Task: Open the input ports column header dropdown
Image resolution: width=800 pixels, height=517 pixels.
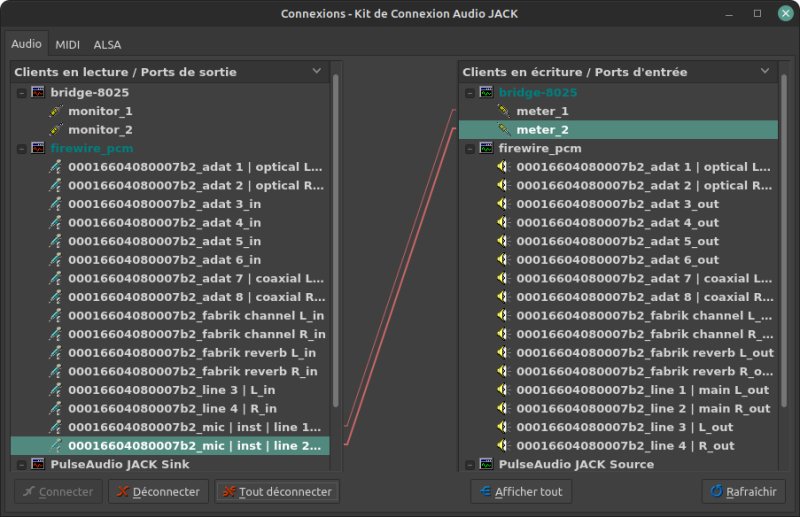Action: coord(765,72)
